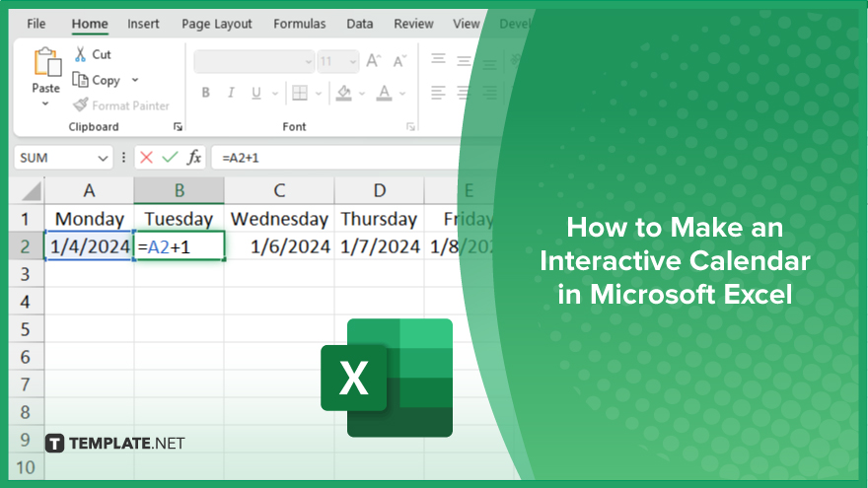Select the Format Painter brush
Viewport: 868px width, 488px height.
click(81, 105)
